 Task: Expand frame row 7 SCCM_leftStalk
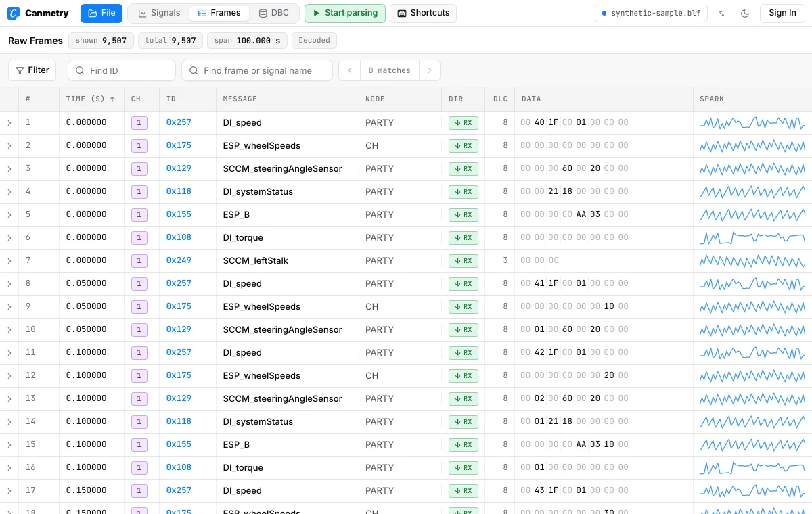[x=9, y=261]
